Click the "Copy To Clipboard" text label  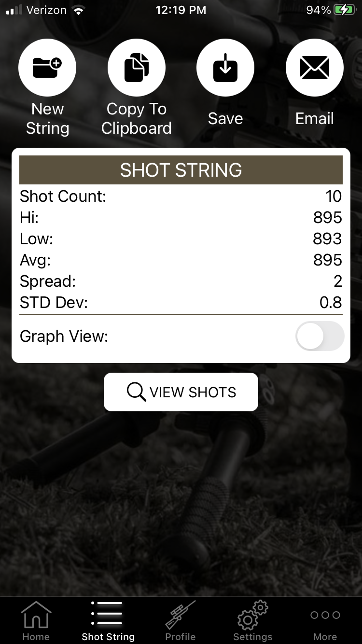[x=137, y=119]
